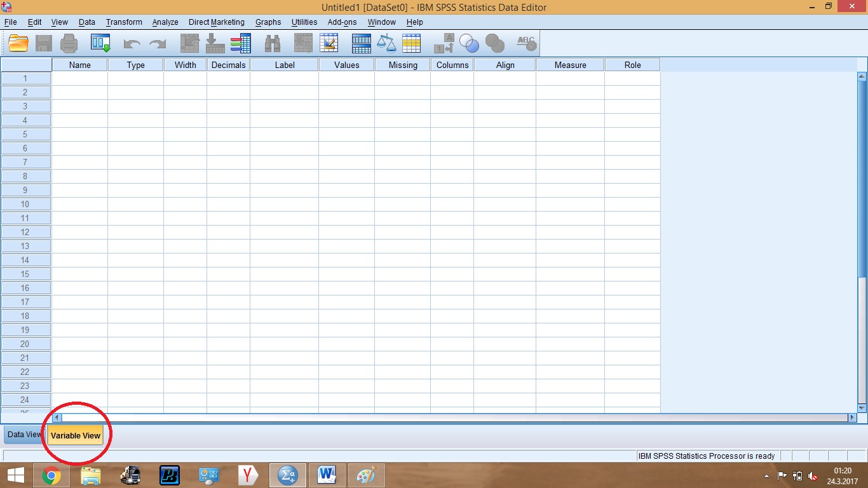868x488 pixels.
Task: Open the Window menu
Action: [x=382, y=22]
